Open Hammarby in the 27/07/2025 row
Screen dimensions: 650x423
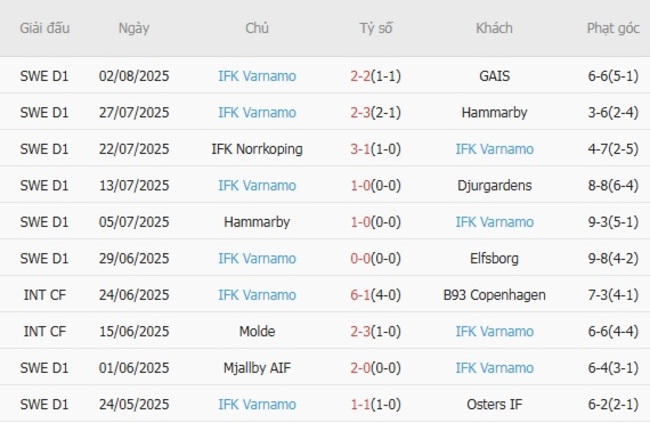(x=494, y=113)
